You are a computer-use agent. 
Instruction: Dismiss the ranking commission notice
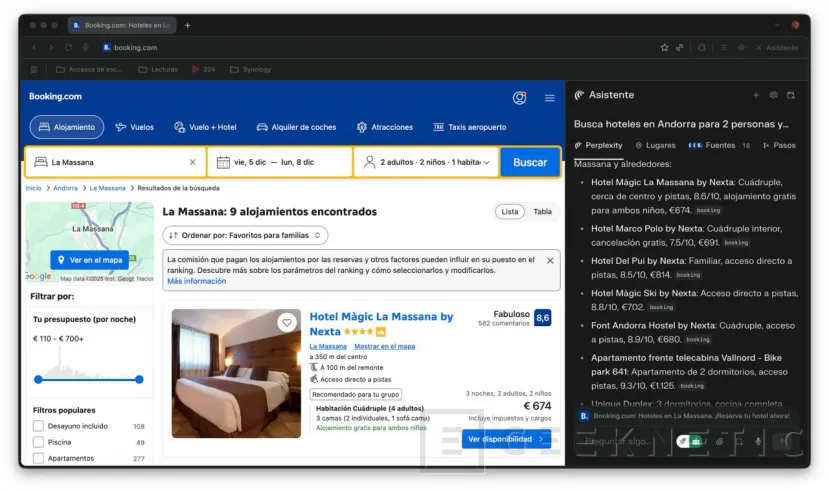point(550,261)
